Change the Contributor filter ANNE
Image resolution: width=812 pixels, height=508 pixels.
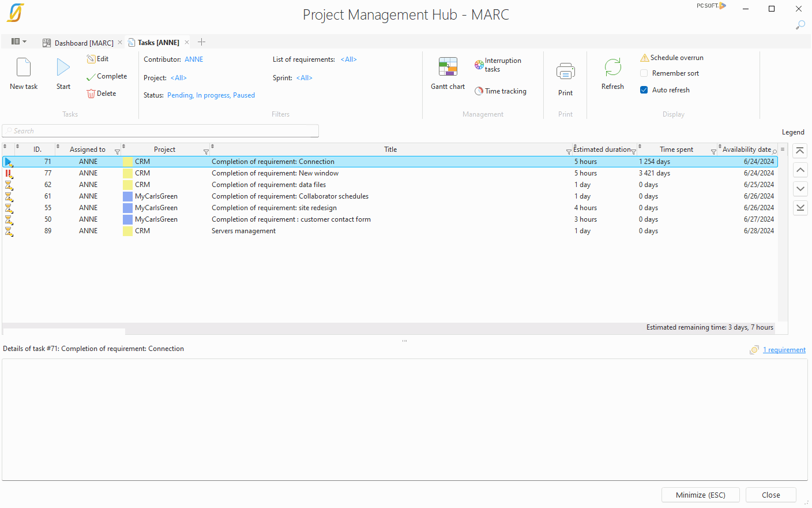(194, 59)
